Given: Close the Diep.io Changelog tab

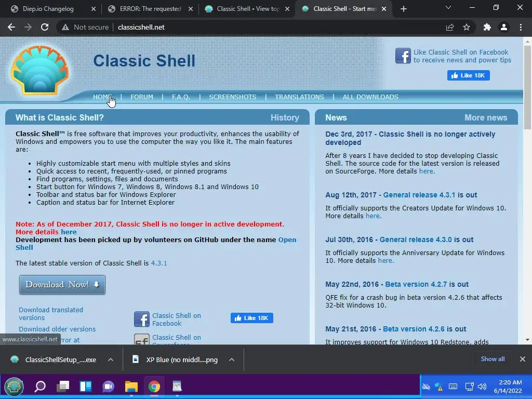Looking at the screenshot, I should click(x=94, y=9).
